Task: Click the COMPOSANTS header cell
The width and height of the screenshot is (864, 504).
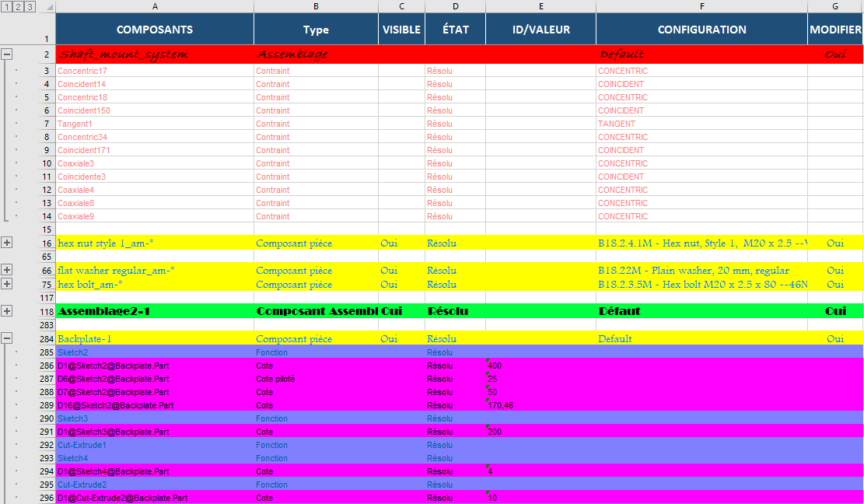Action: coord(155,30)
